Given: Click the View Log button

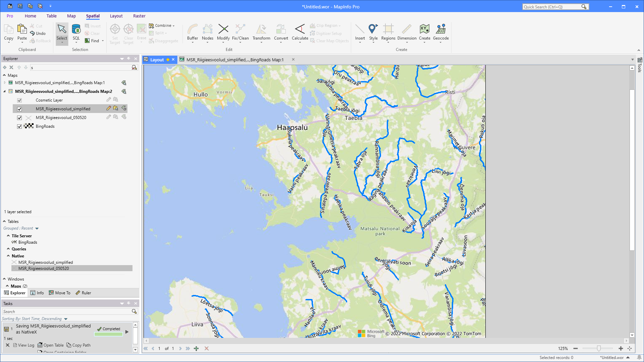Looking at the screenshot, I should coord(24,345).
